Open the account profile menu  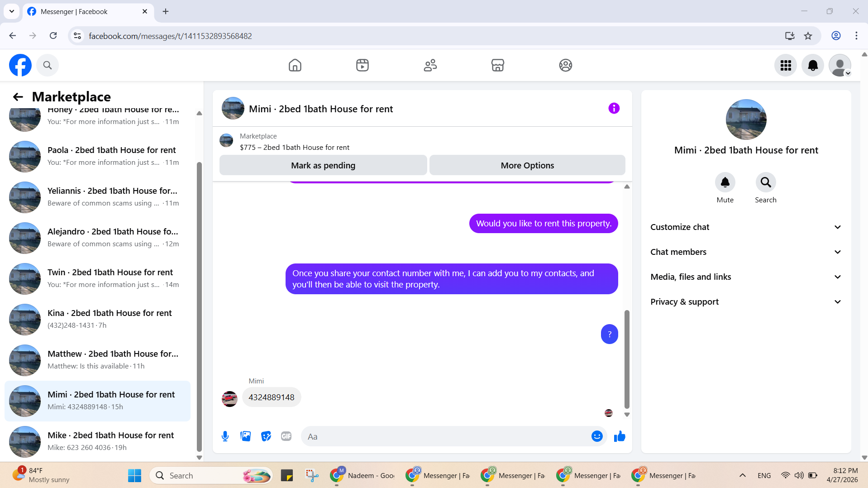point(840,66)
